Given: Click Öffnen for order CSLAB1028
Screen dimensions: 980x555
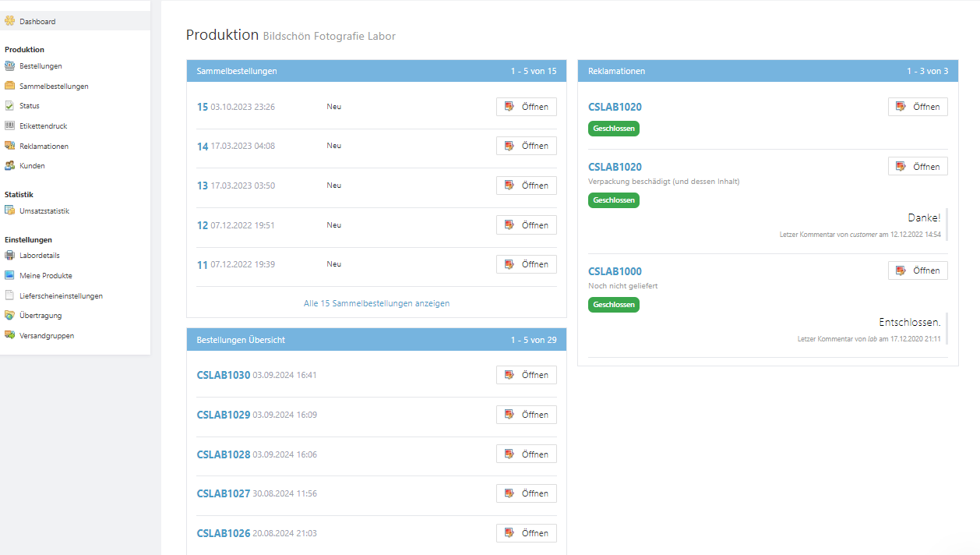Looking at the screenshot, I should pyautogui.click(x=527, y=454).
